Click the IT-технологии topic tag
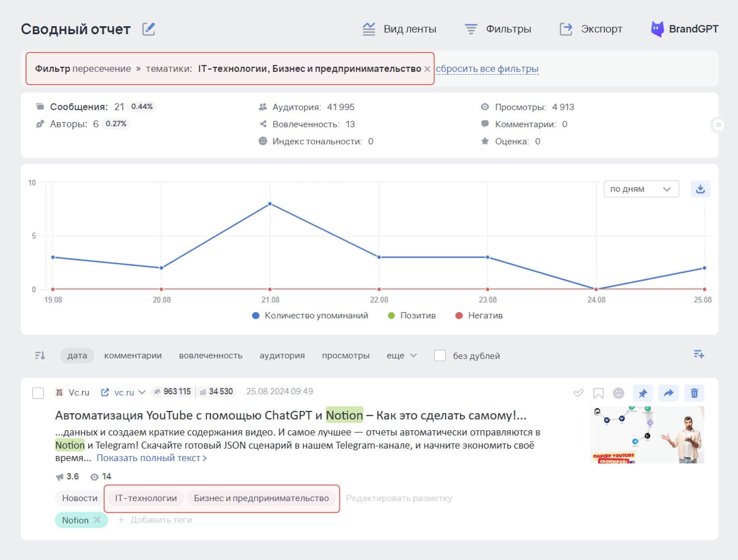738x560 pixels. click(146, 498)
